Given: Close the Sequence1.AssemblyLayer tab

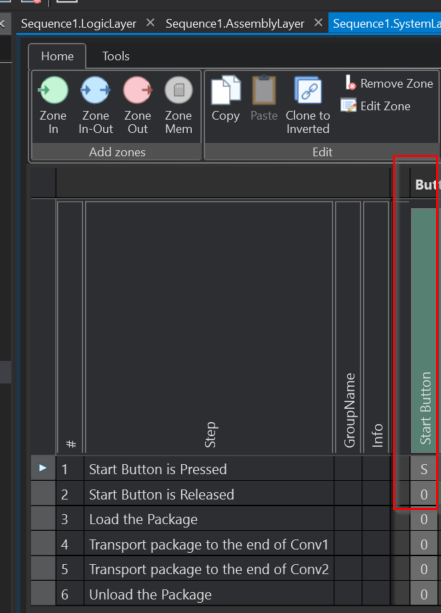Looking at the screenshot, I should point(318,23).
